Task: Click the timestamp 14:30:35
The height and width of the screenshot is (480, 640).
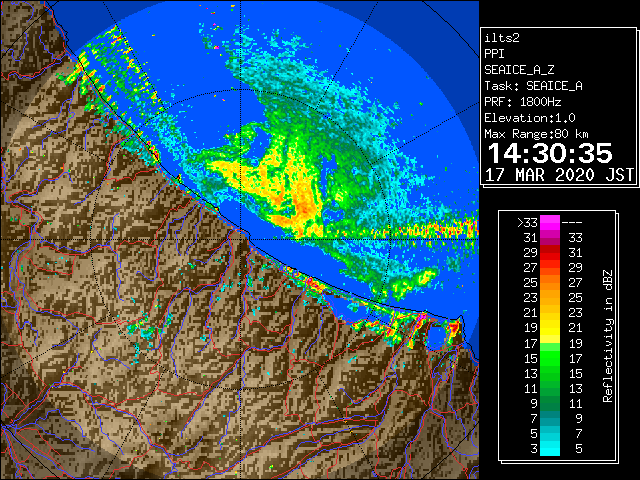Action: [x=550, y=153]
